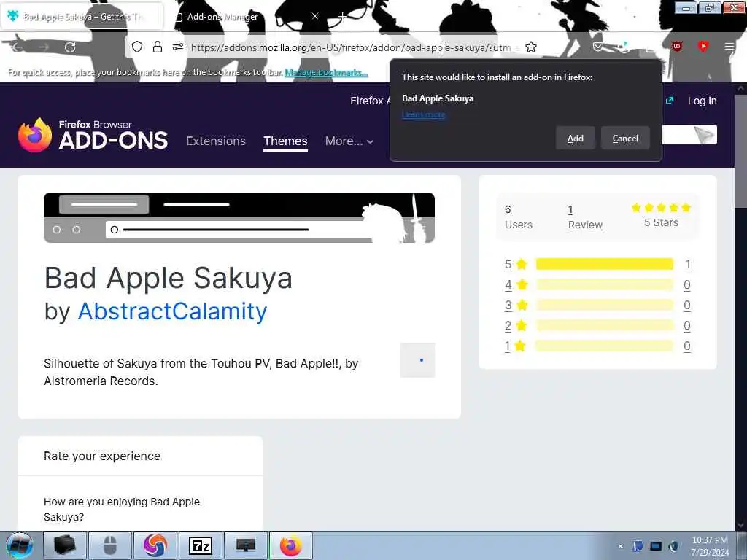This screenshot has width=747, height=560.
Task: Open the Extensions section
Action: point(216,141)
